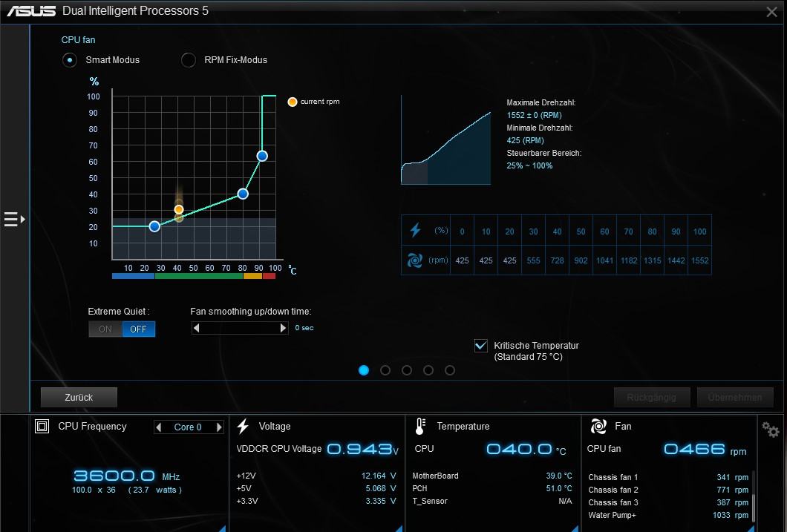Click the 1182 rpm table cell
Viewport: 787px width, 532px height.
click(x=628, y=260)
